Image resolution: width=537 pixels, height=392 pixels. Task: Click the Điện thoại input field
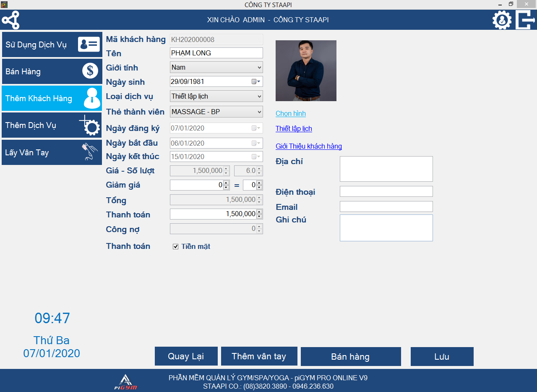point(386,191)
